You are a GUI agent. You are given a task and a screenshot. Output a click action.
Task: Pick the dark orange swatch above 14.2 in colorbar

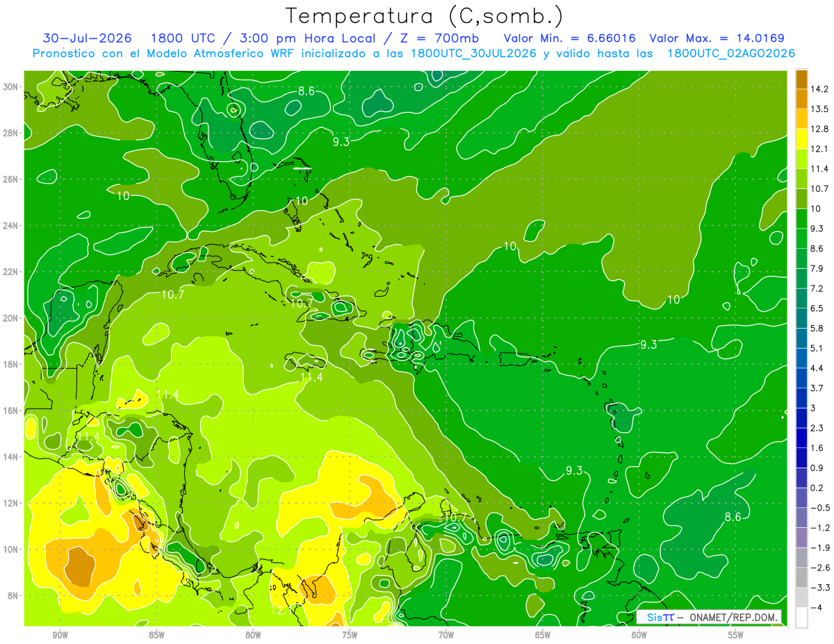pyautogui.click(x=801, y=79)
